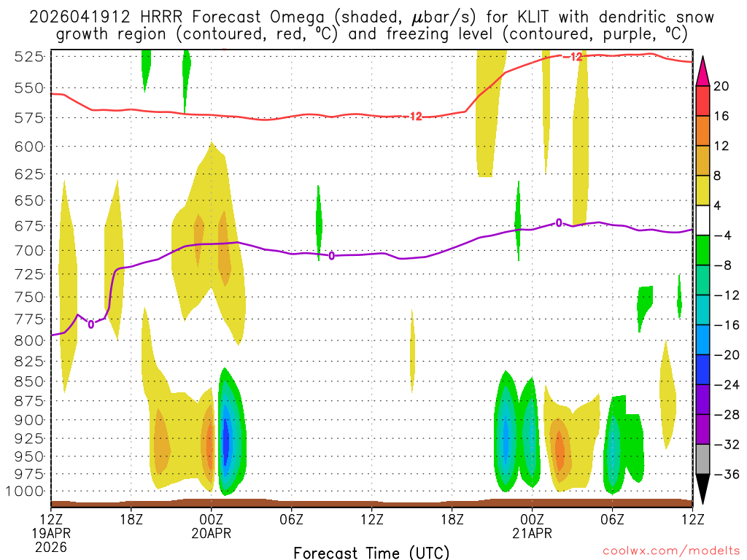Click the cyan -16 to -12 colorbar swatch
Screen dimensions: 747x560
coord(703,309)
